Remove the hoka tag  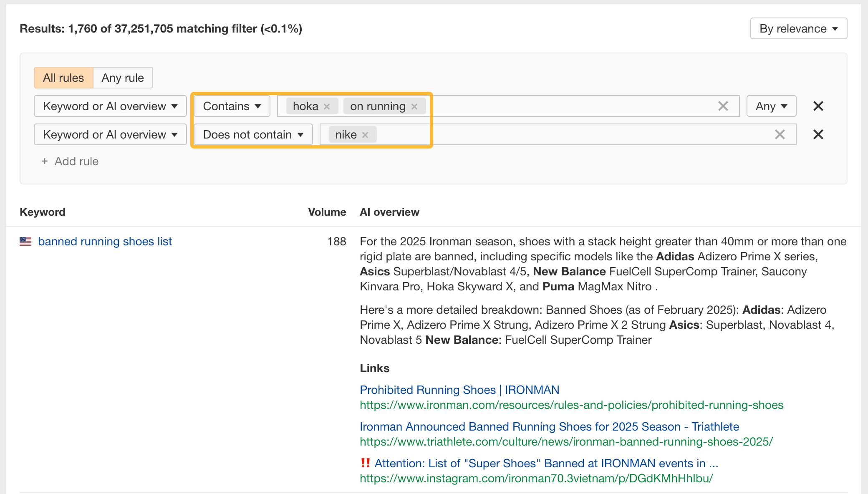(327, 106)
